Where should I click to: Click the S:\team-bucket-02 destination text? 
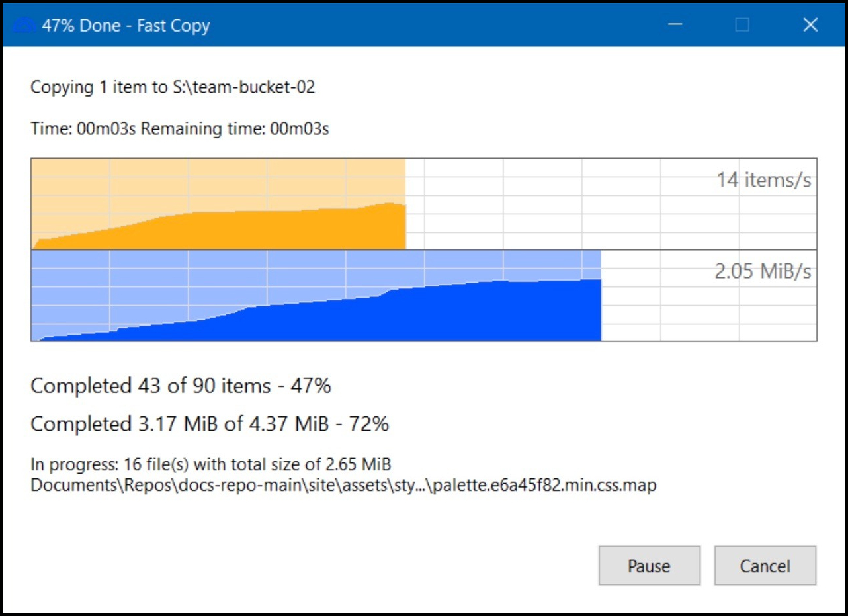pos(241,87)
